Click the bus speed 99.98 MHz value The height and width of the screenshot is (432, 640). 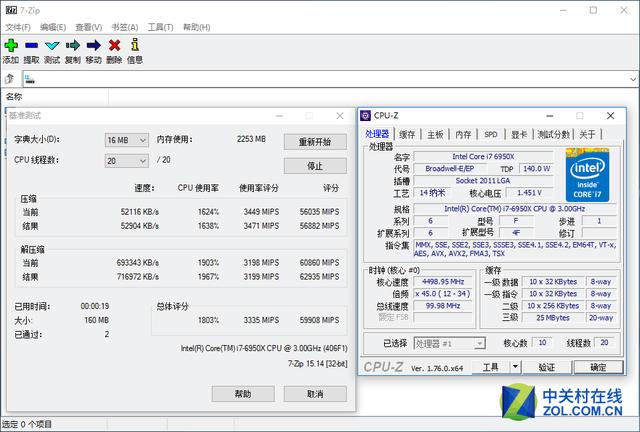click(443, 306)
